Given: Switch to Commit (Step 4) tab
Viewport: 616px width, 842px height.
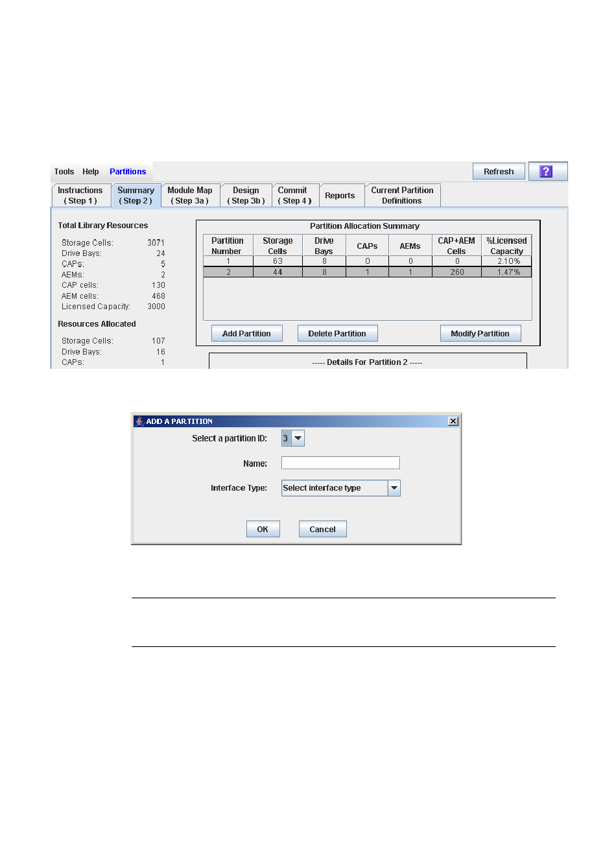Looking at the screenshot, I should point(296,195).
